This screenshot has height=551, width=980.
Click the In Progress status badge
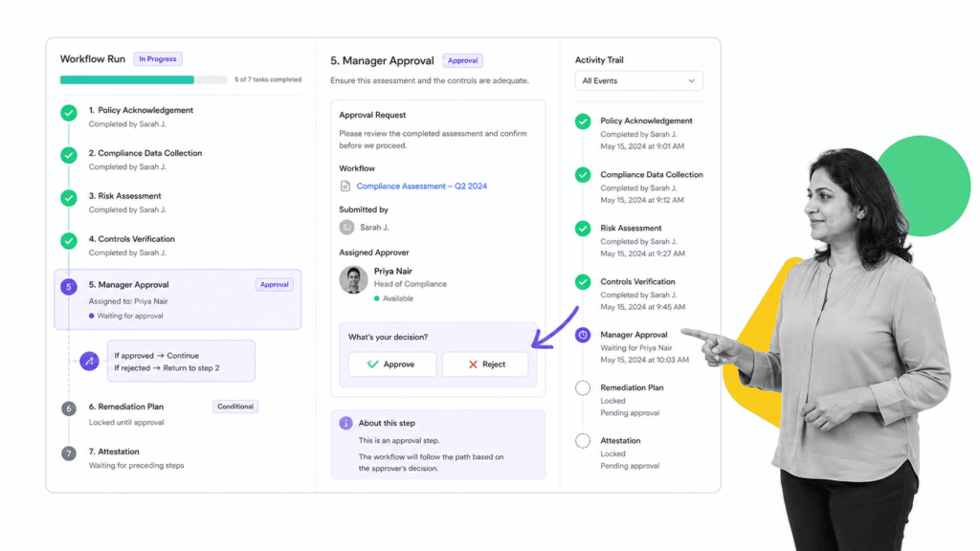tap(158, 58)
